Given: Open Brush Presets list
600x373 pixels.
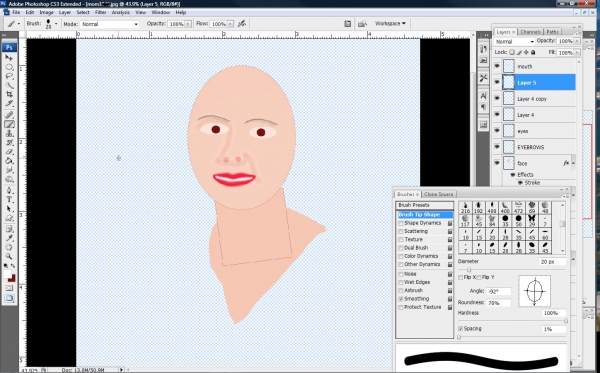Looking at the screenshot, I should point(425,205).
